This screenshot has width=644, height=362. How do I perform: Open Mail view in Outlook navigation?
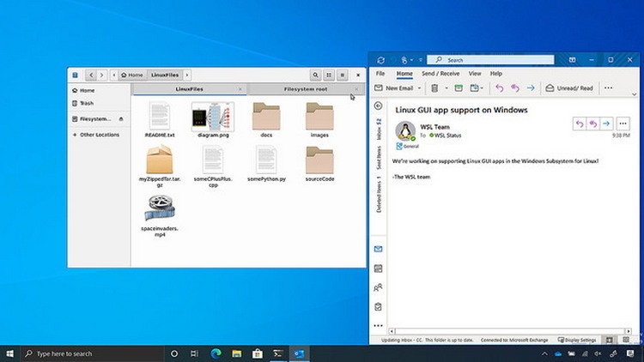[x=379, y=249]
